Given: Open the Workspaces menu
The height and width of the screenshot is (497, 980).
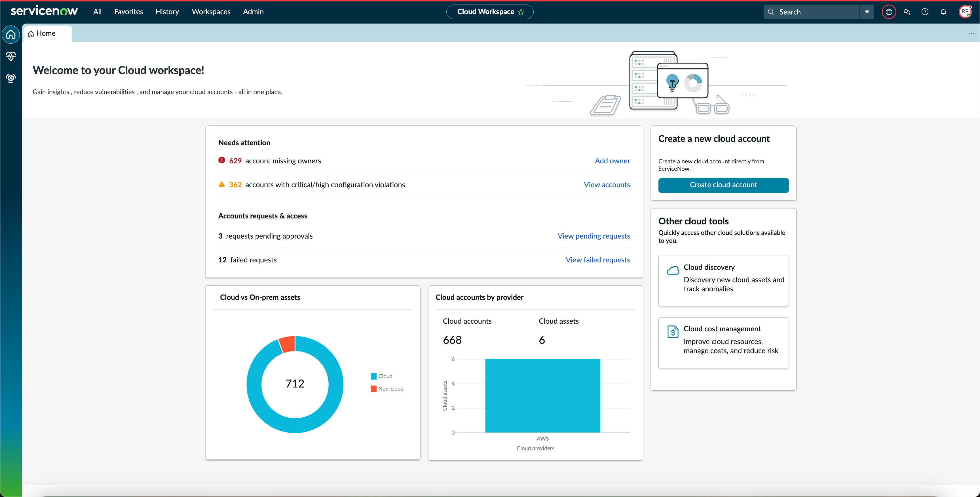Looking at the screenshot, I should (211, 12).
